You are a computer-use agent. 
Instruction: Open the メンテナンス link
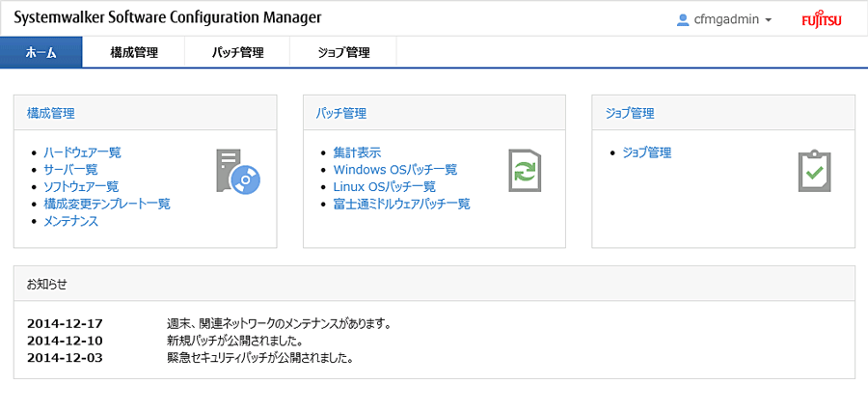[70, 222]
